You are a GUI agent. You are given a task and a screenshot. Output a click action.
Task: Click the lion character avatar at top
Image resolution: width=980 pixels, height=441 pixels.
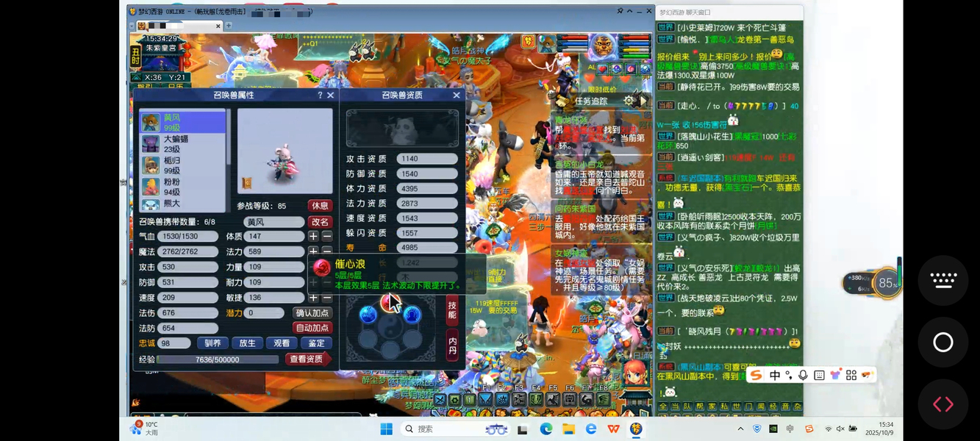pos(604,47)
